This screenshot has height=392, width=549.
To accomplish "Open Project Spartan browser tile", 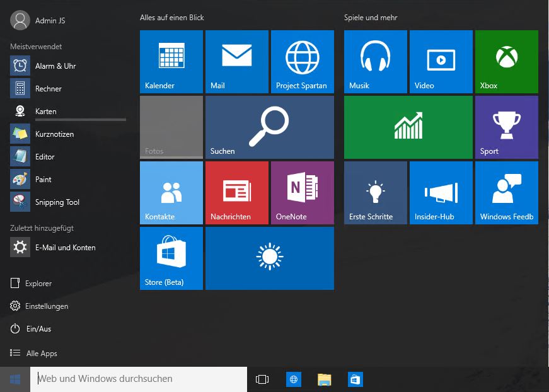I will tap(302, 62).
